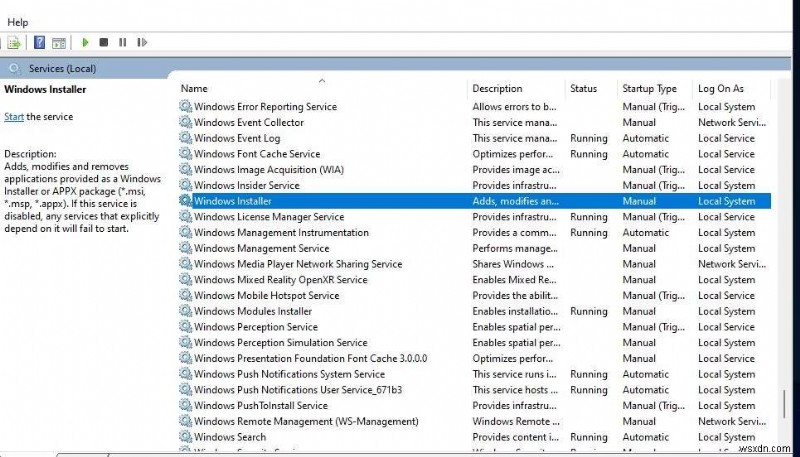This screenshot has height=457, width=800.
Task: Select Windows Presentation Foundation Font Cache 3.0.0.0 name
Action: coord(310,359)
